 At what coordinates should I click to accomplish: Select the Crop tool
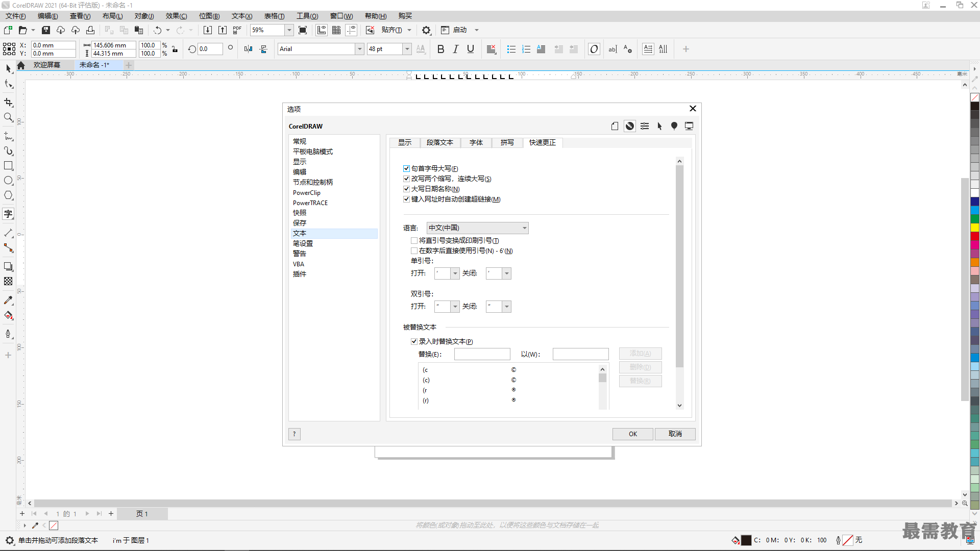tap(8, 103)
